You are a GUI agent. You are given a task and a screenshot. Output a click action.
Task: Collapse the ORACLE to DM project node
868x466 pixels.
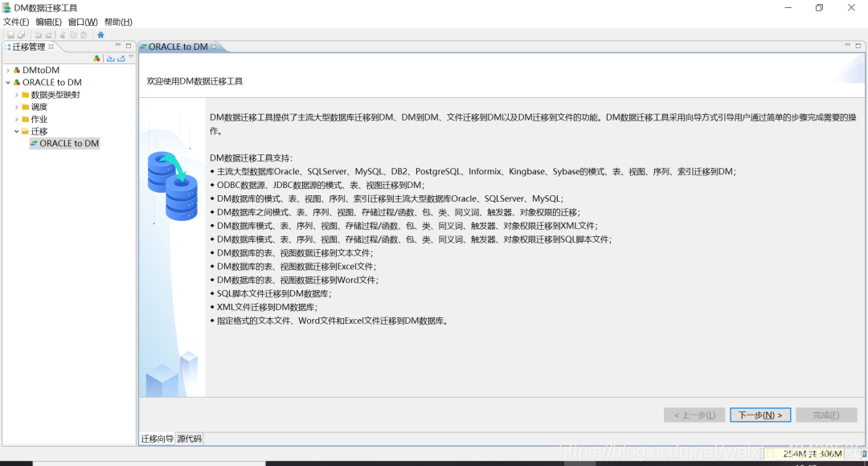(8, 83)
